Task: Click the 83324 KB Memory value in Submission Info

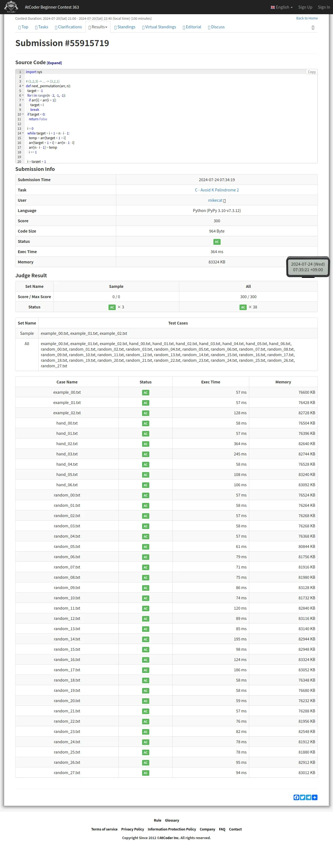Action: tap(217, 262)
